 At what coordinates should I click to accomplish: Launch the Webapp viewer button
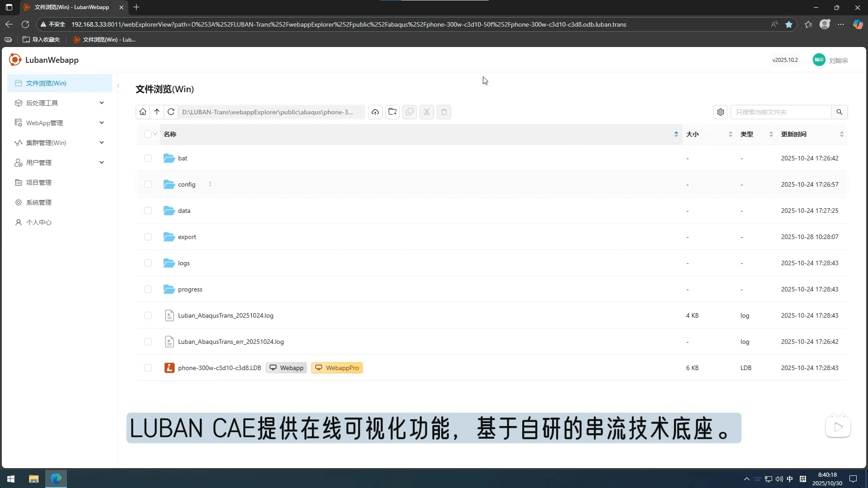point(287,368)
